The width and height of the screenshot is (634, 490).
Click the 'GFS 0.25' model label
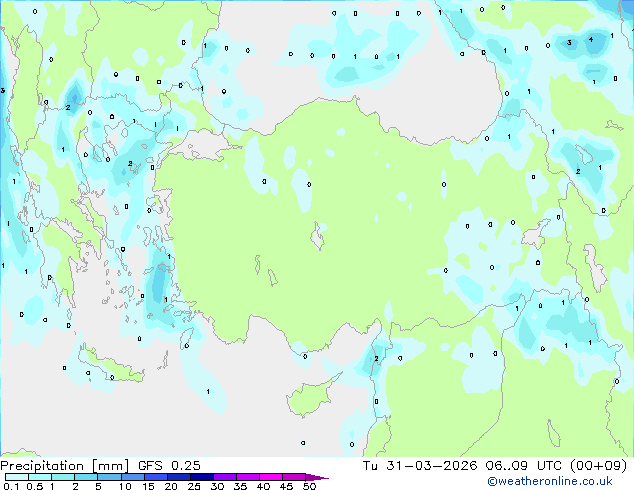[x=169, y=466]
